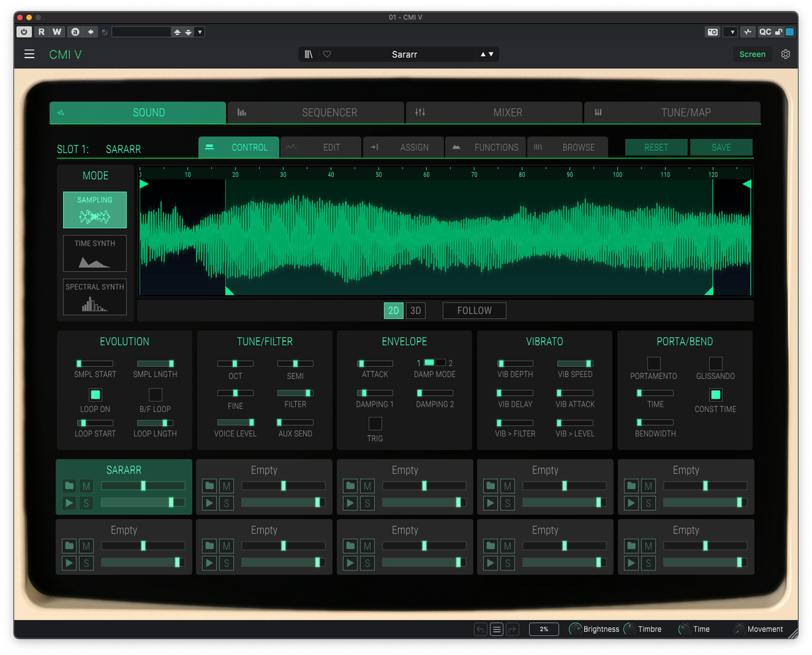Open the display dropdown next to the camera icon

[x=730, y=32]
